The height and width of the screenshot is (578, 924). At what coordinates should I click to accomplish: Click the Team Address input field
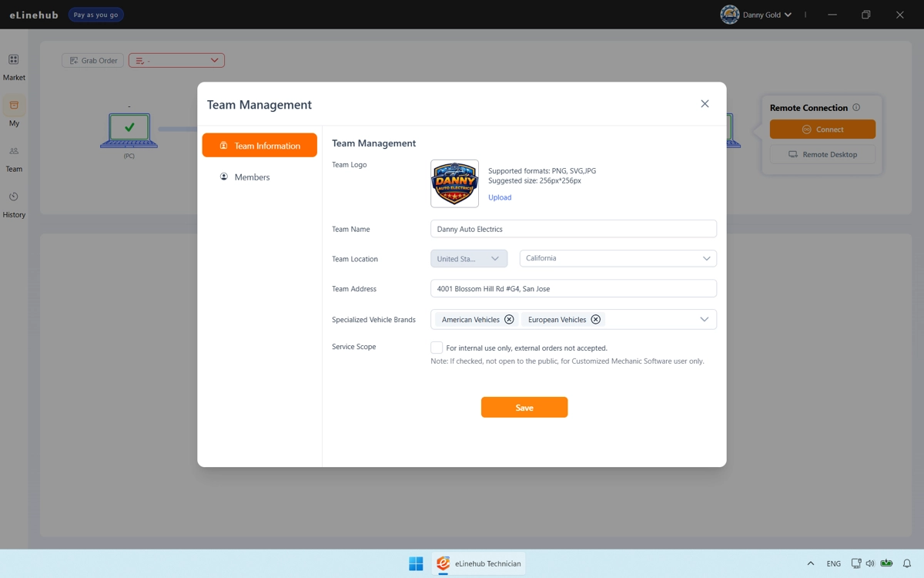[x=574, y=288]
